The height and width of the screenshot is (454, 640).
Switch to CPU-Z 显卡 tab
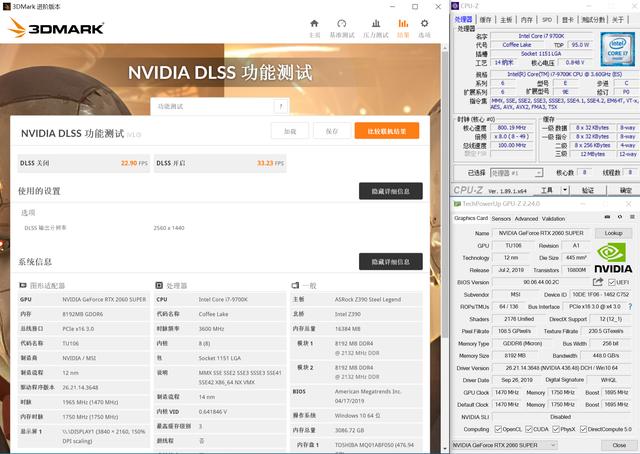568,20
